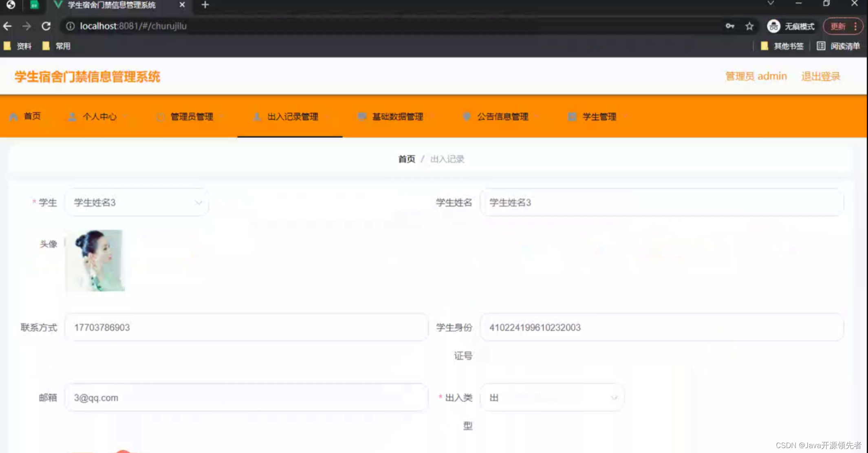This screenshot has height=453, width=868.
Task: Click the person icon next to 个人中心
Action: (72, 117)
